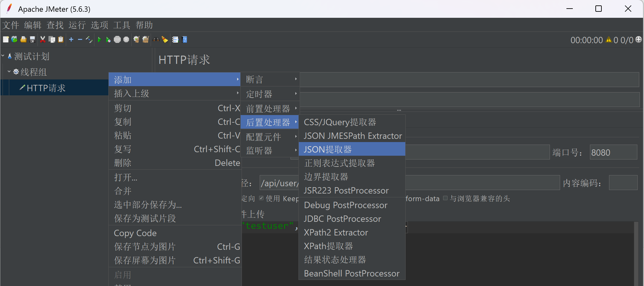Click the 端口号 field showing 8080

pos(613,152)
